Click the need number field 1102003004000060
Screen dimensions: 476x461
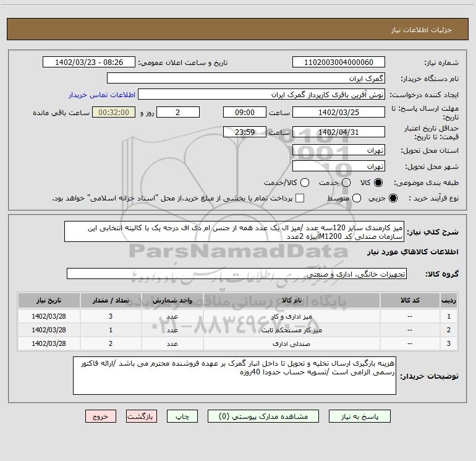(339, 62)
